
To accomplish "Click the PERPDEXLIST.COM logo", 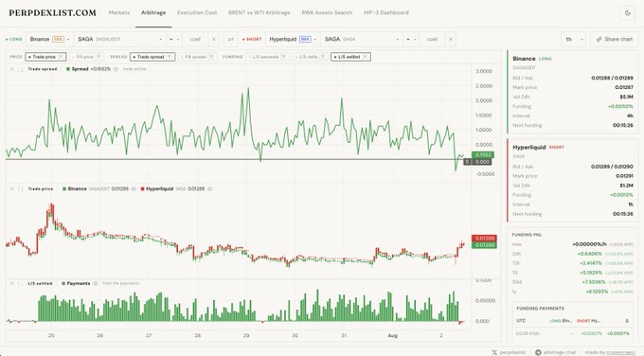I will (x=53, y=12).
